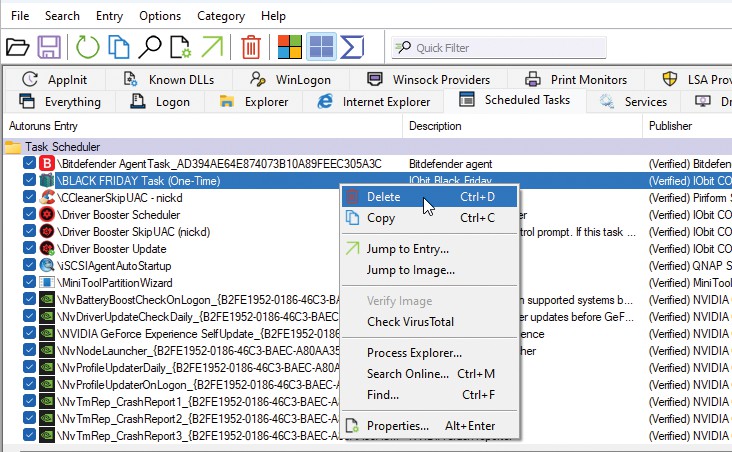Open Properties from the context menu
732x452 pixels.
[x=429, y=426]
